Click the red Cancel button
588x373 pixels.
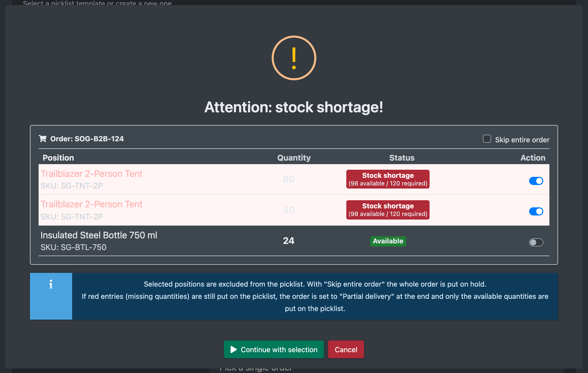point(346,349)
